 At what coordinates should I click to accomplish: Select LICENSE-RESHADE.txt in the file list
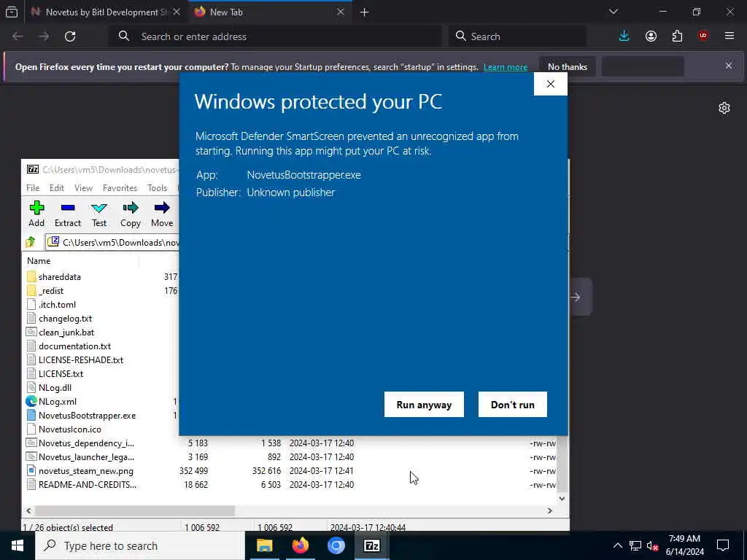[x=81, y=359]
